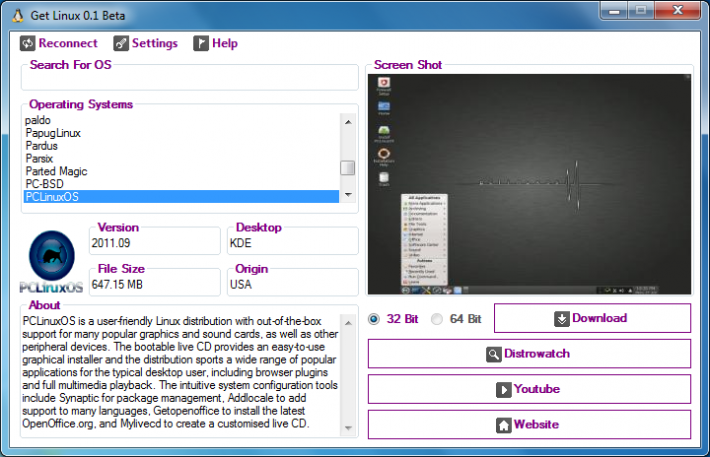Click the Youtube button
Viewport: 710px width, 457px height.
[529, 389]
